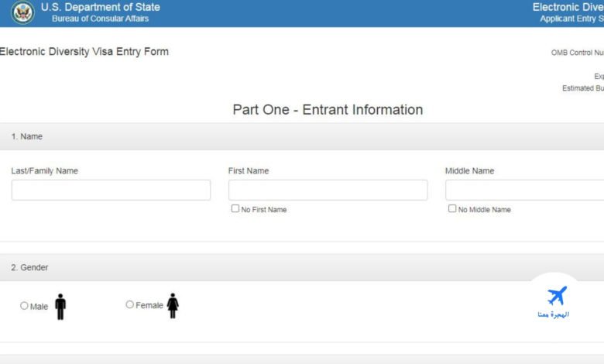
Task: Focus the First Name input field
Action: [x=328, y=190]
